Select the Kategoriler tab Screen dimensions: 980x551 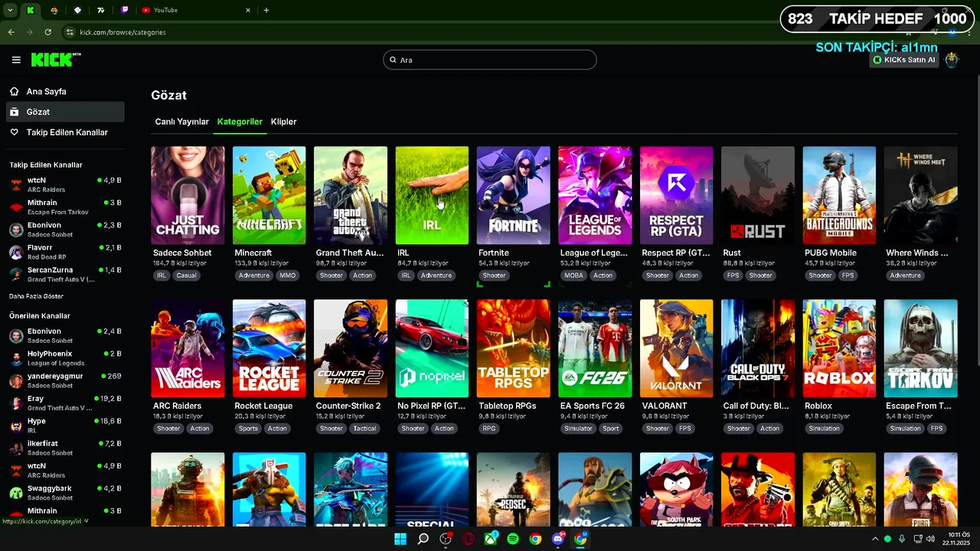[240, 122]
